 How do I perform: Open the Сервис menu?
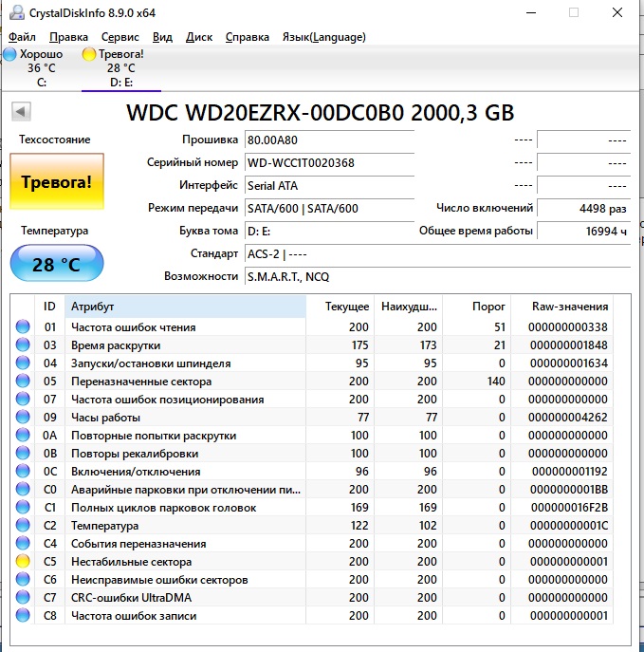[x=120, y=37]
